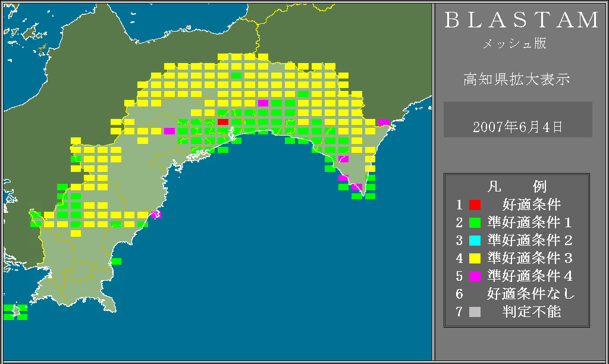The width and height of the screenshot is (609, 364).
Task: Click the magenta legend swatch for 準好適条件4
Action: (475, 276)
